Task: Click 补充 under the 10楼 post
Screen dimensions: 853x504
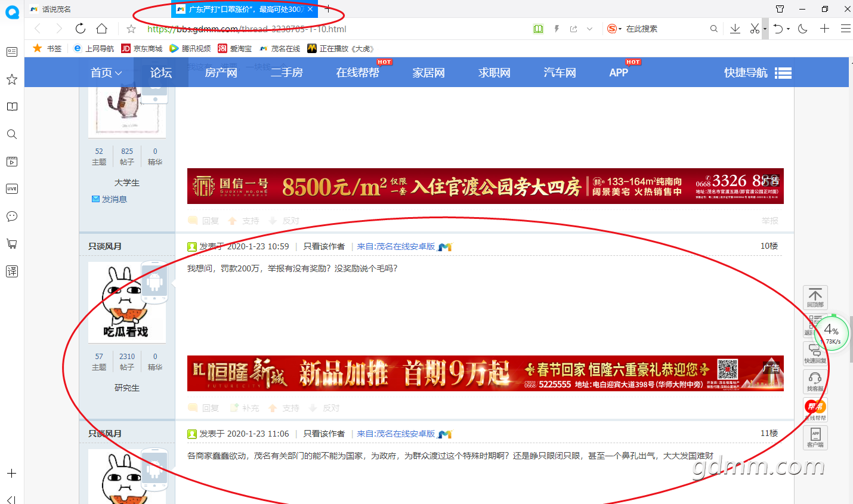Action: 245,408
